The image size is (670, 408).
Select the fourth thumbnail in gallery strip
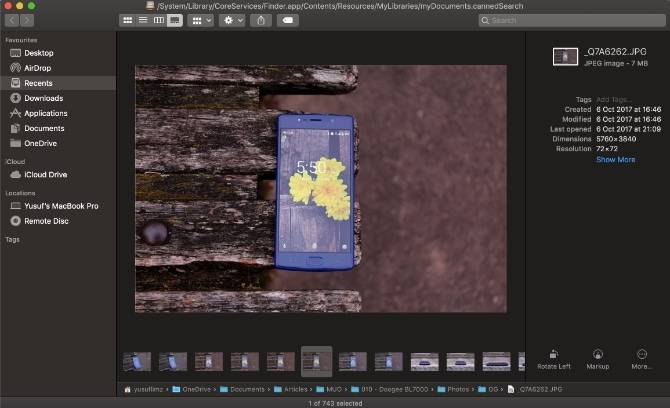point(244,361)
